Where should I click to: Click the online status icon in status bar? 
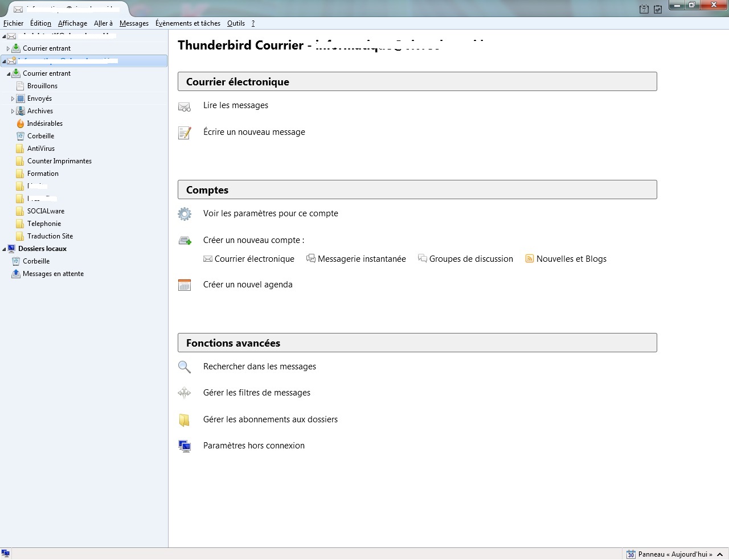click(x=5, y=554)
